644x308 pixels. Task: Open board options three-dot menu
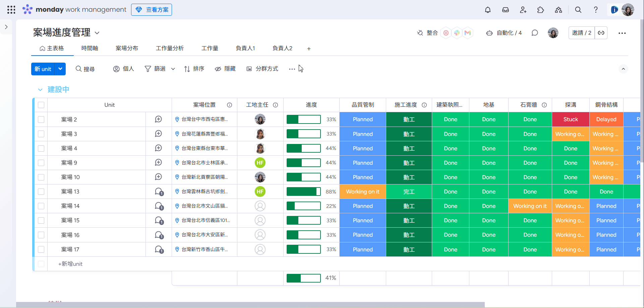[x=622, y=33]
